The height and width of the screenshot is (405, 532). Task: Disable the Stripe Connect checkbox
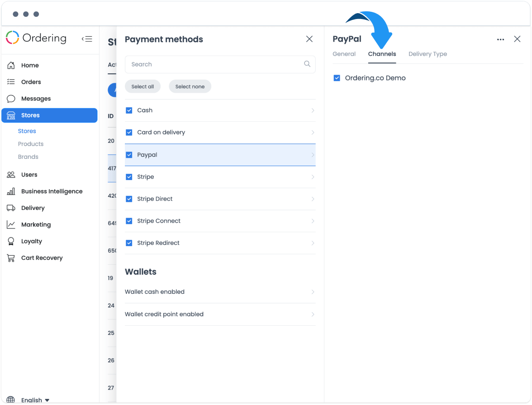[x=129, y=221]
